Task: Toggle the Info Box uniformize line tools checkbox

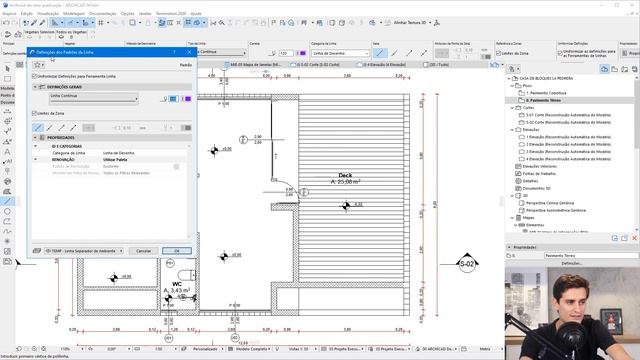Action: (560, 53)
